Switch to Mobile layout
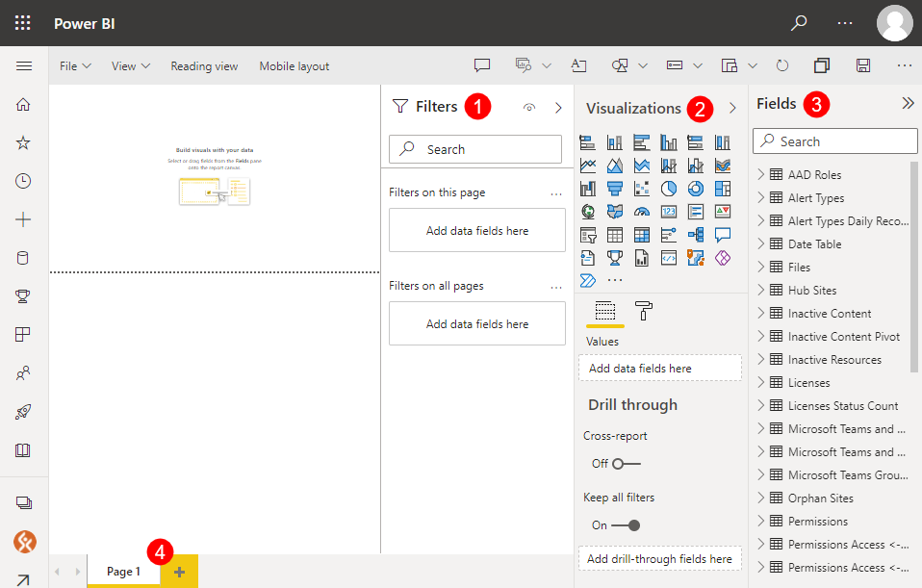The height and width of the screenshot is (588, 922). [294, 65]
